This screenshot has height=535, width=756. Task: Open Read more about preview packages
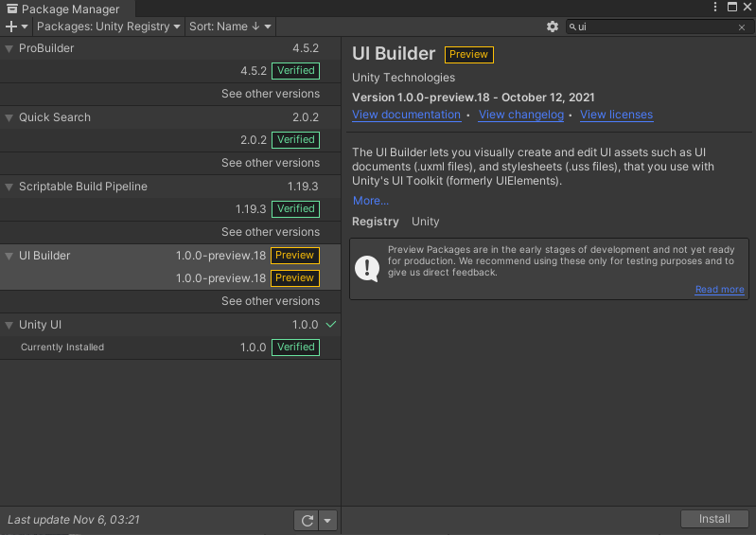719,290
